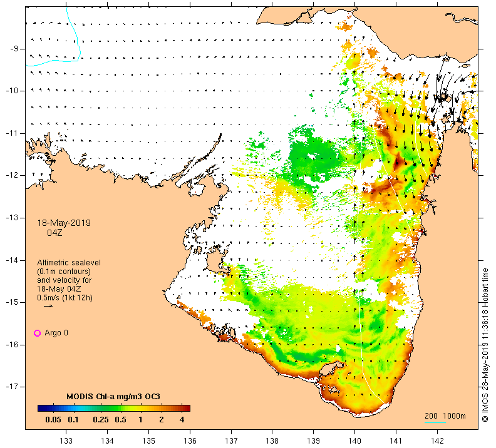The width and height of the screenshot is (496, 448).
Task: Click the '(0.1m contours)' caption line
Action: [64, 272]
